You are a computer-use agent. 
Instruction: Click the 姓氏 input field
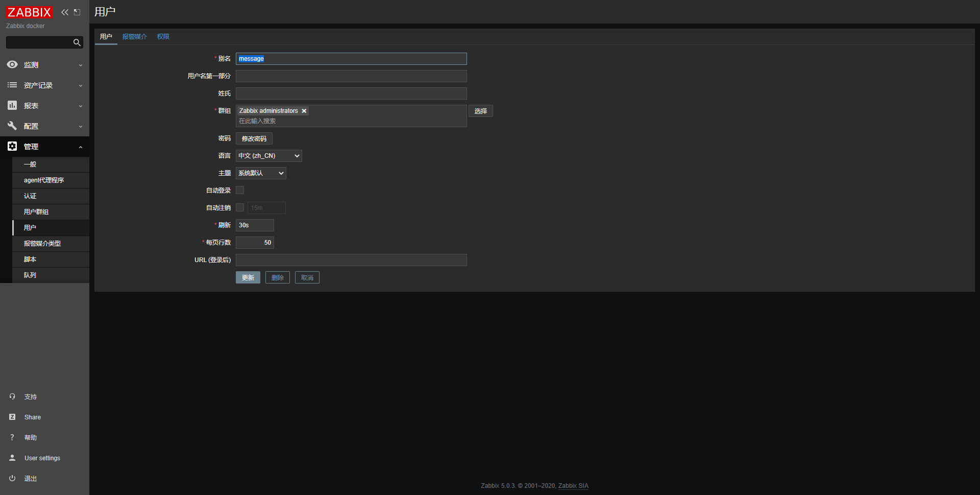coord(351,93)
